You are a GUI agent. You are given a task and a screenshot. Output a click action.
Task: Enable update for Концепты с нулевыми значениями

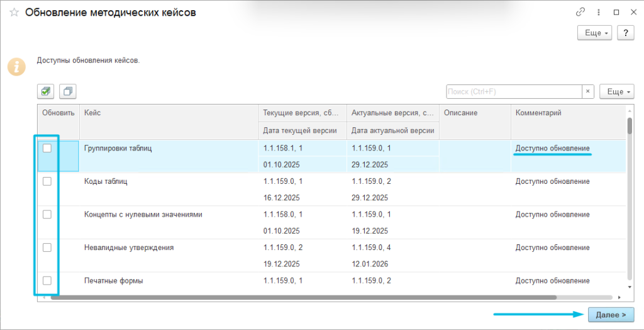coord(47,214)
